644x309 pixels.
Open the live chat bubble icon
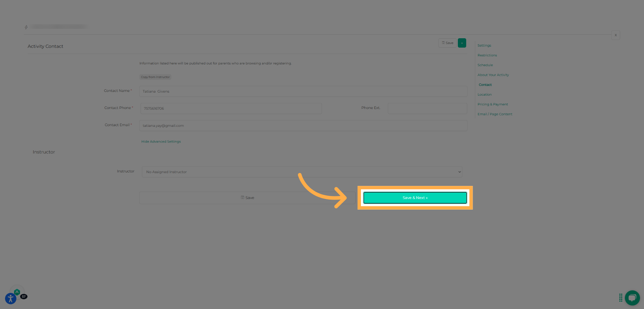pyautogui.click(x=632, y=298)
